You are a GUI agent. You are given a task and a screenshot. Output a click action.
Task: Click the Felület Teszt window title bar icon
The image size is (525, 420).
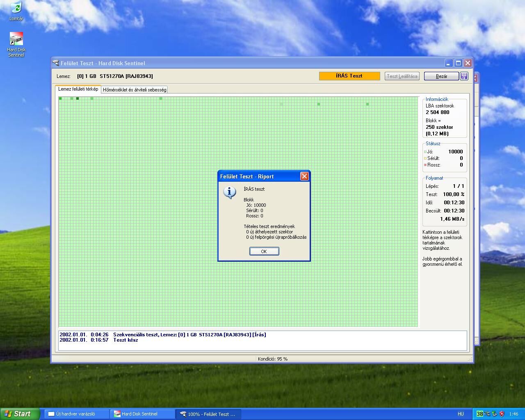click(x=56, y=63)
